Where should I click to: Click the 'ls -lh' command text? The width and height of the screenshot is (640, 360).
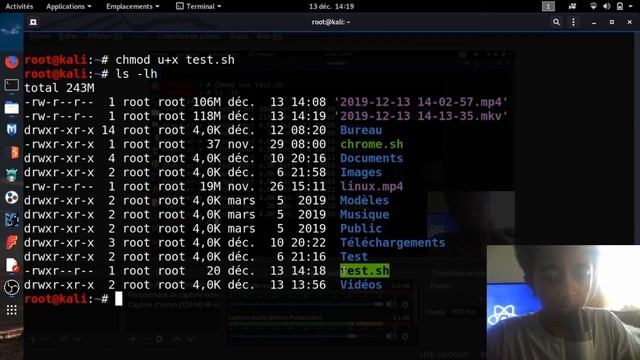point(136,74)
